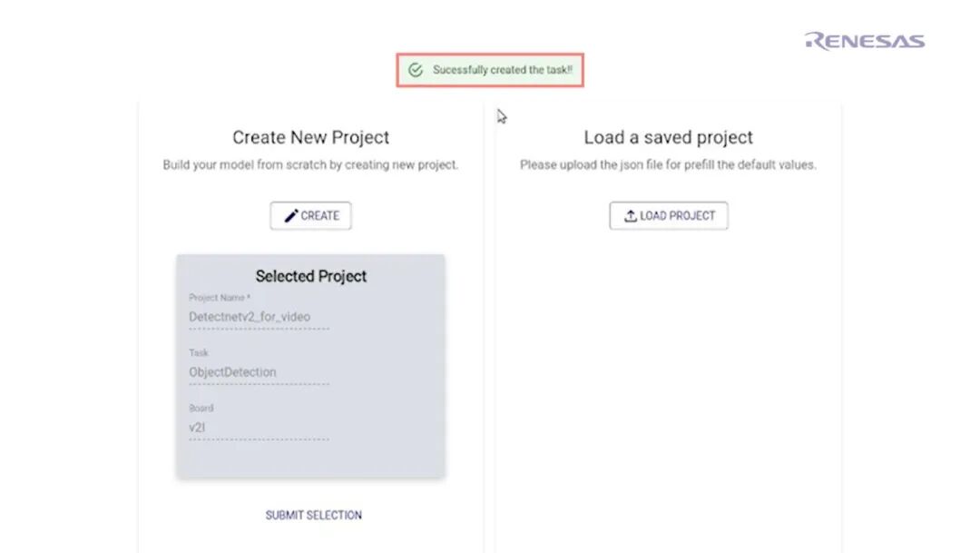Click empty area at bottom of Selected Project card
Image resolution: width=980 pixels, height=553 pixels.
310,459
